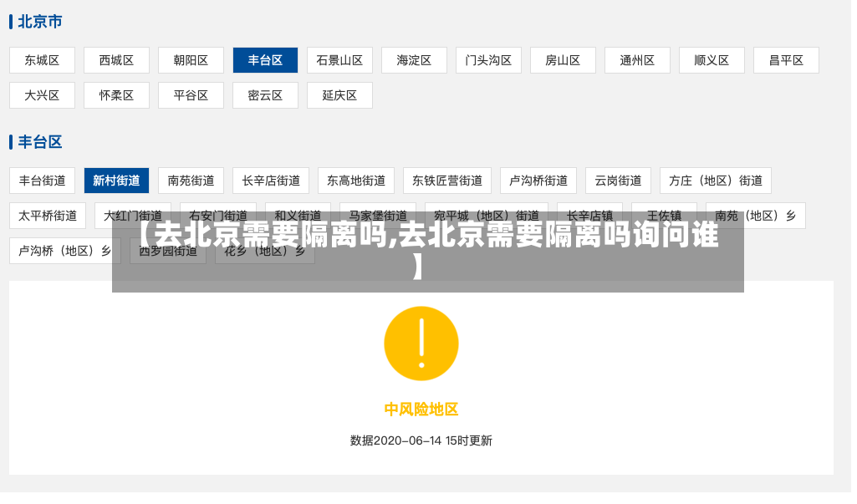Image resolution: width=857 pixels, height=504 pixels.
Task: Select the 太平桥街道 subdistrict
Action: tap(48, 216)
